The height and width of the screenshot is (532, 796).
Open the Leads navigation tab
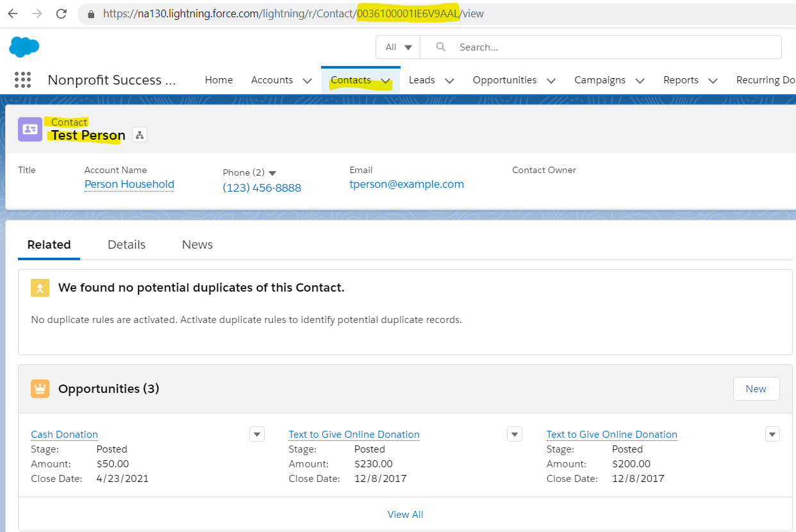pos(422,80)
